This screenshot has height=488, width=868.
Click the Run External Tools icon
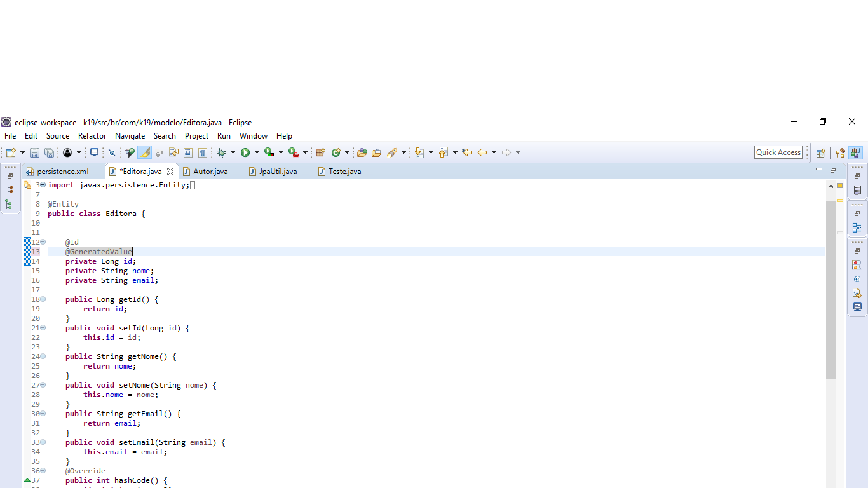coord(293,152)
